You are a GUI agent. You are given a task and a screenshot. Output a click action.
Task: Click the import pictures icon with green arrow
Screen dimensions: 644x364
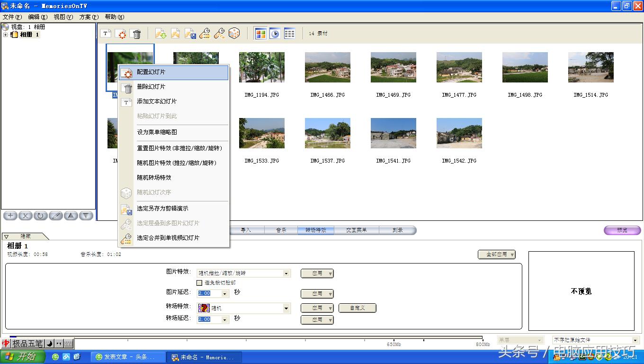(161, 33)
